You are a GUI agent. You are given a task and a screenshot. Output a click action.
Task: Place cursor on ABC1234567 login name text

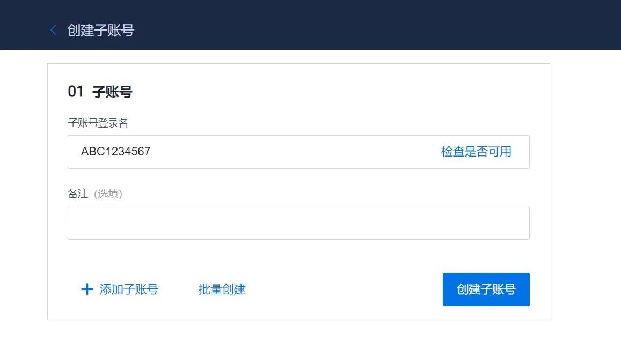[115, 152]
